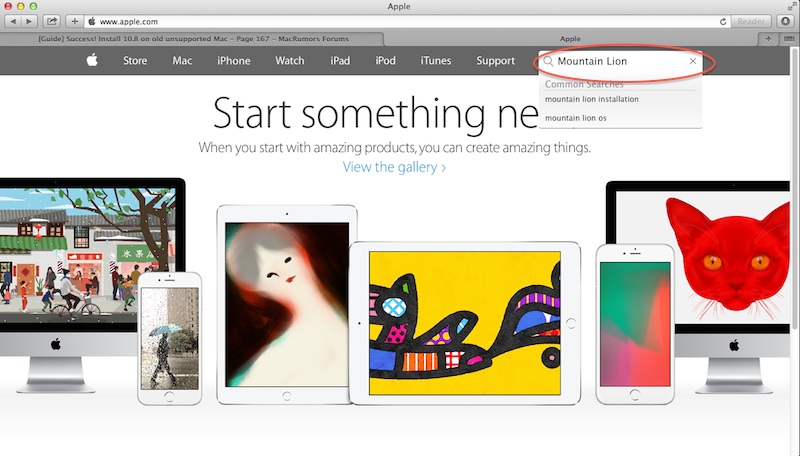
Task: Open a new tab with the tab bar plus
Action: coord(768,39)
